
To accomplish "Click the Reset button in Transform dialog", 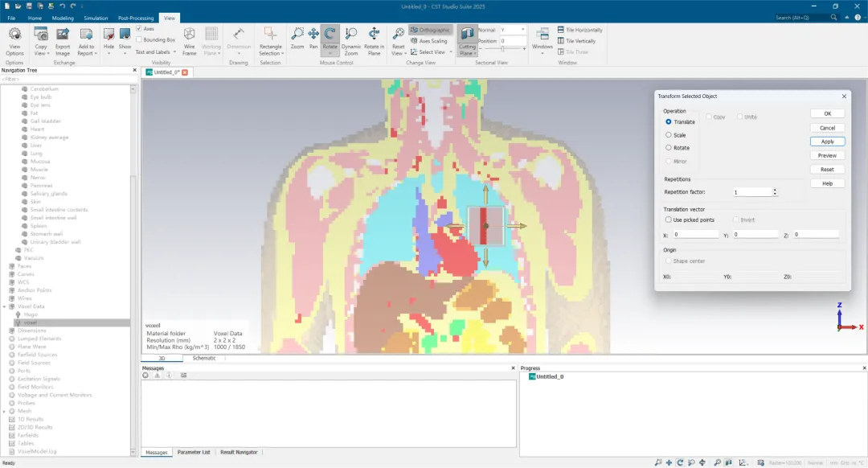I will click(x=828, y=170).
